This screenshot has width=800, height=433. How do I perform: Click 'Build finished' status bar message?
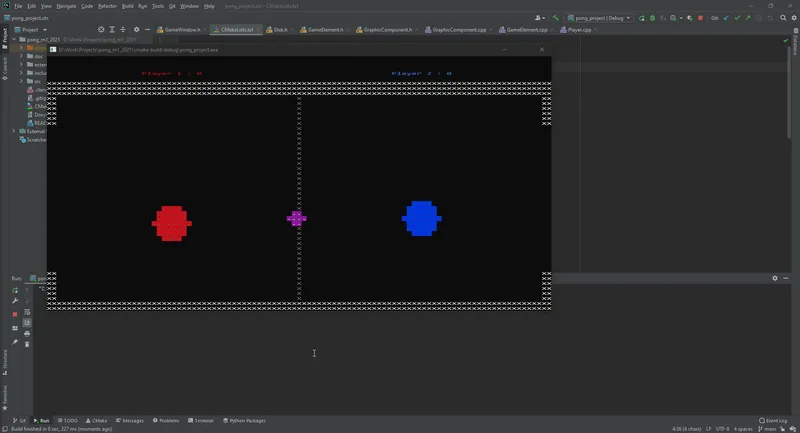[x=61, y=429]
